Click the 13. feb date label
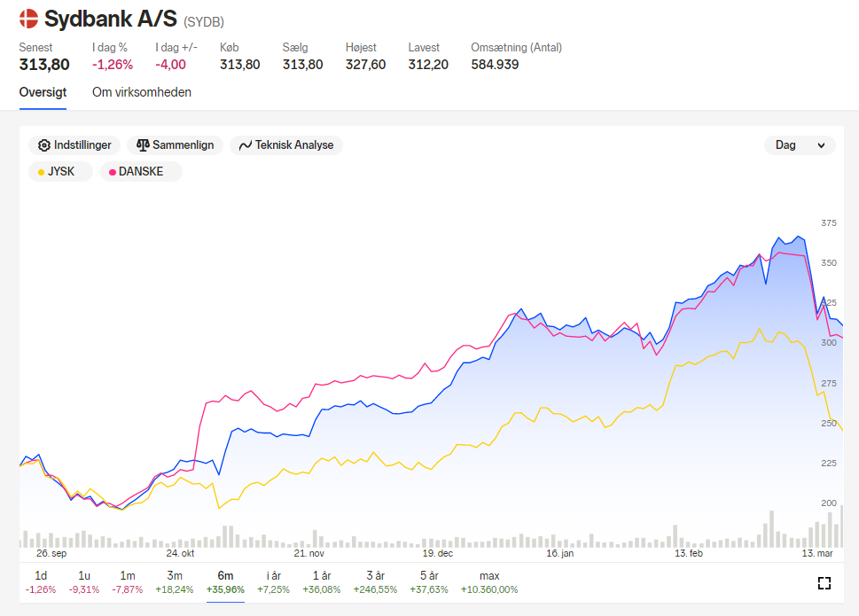This screenshot has width=859, height=616. pyautogui.click(x=689, y=553)
